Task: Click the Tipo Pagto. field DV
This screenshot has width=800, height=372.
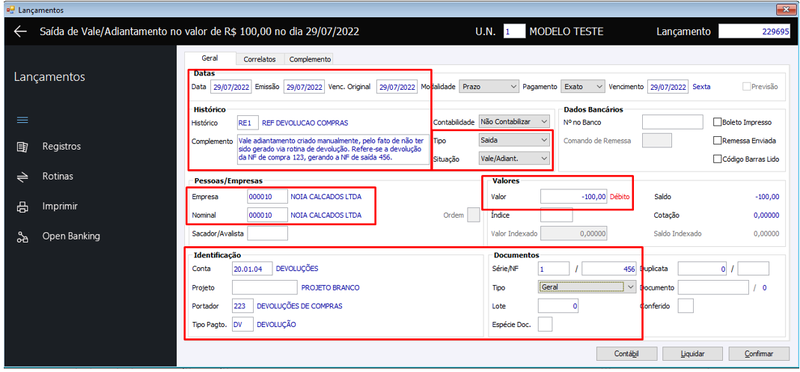Action: [242, 324]
